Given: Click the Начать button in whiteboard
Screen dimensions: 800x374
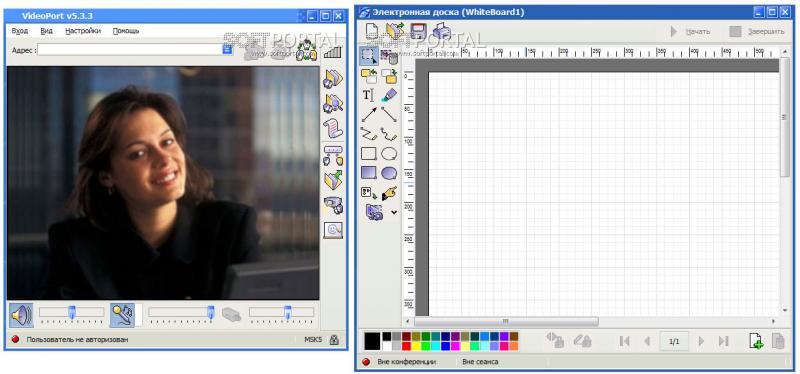Looking at the screenshot, I should pyautogui.click(x=690, y=32).
